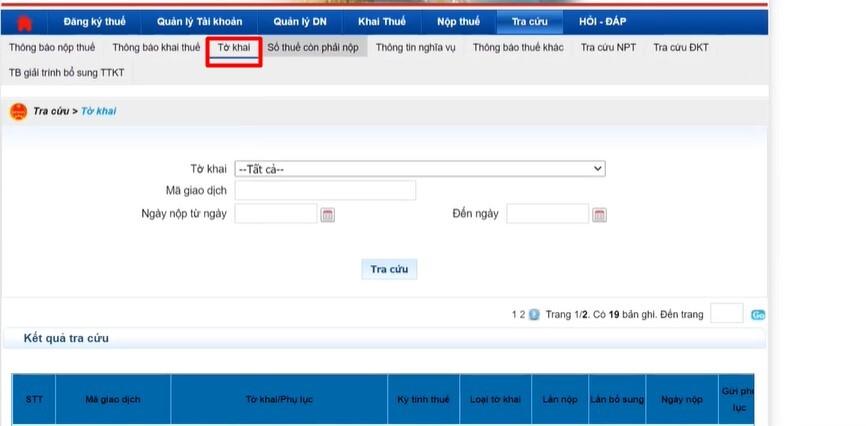Open Thông tin nghĩa vụ tab
The height and width of the screenshot is (426, 866).
(416, 48)
